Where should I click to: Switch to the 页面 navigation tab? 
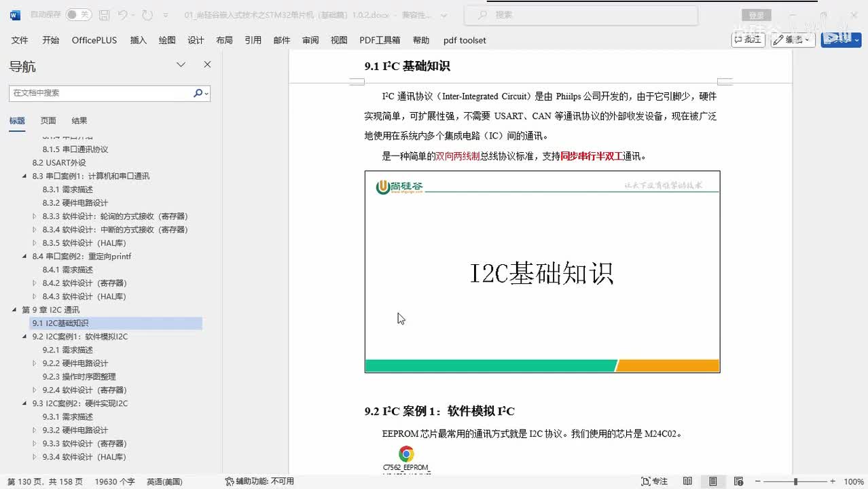coord(48,120)
